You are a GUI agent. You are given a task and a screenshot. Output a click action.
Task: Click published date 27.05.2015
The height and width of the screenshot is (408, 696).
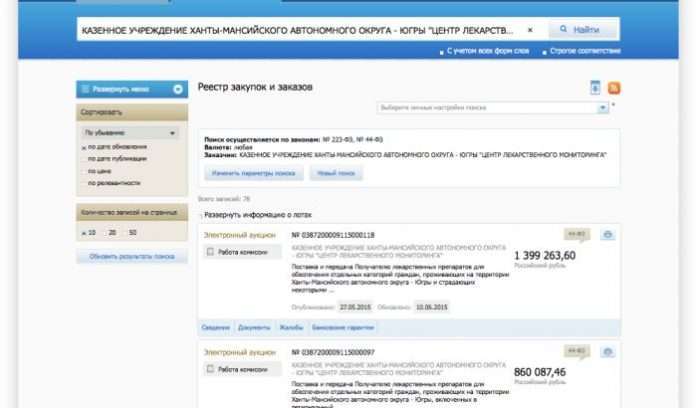click(355, 307)
